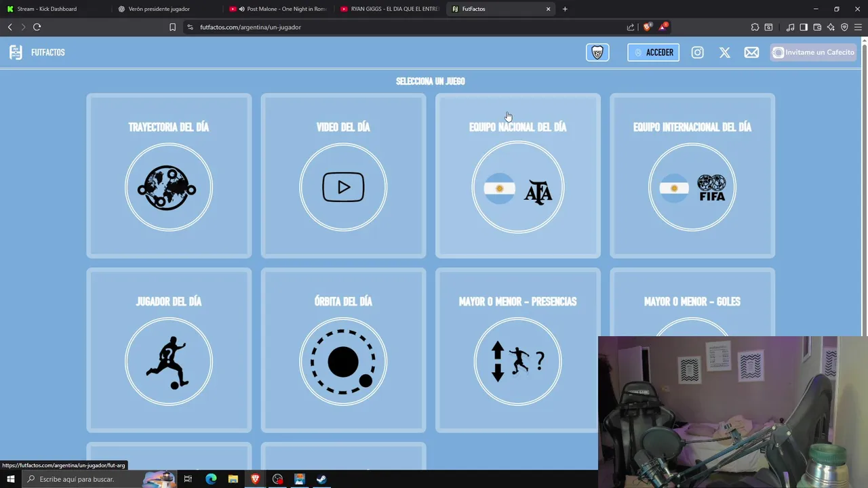This screenshot has width=868, height=488.
Task: Bookmark this page icon
Action: (172, 27)
